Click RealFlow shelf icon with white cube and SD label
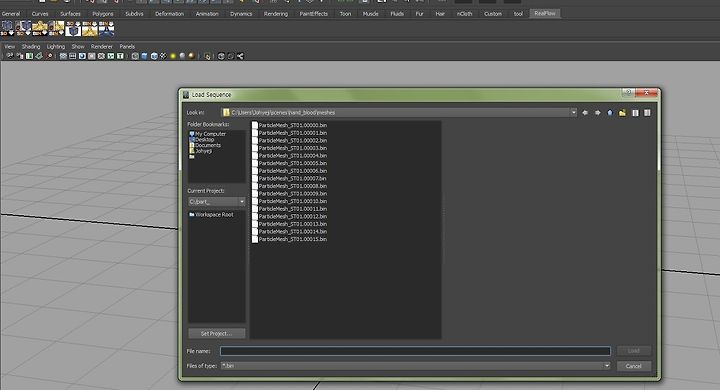This screenshot has height=390, width=720. 73,29
